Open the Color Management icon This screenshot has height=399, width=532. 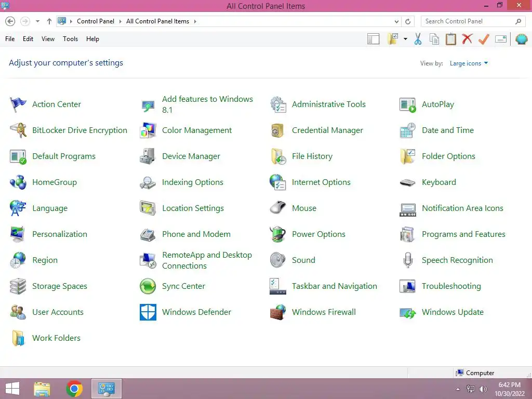tap(148, 130)
